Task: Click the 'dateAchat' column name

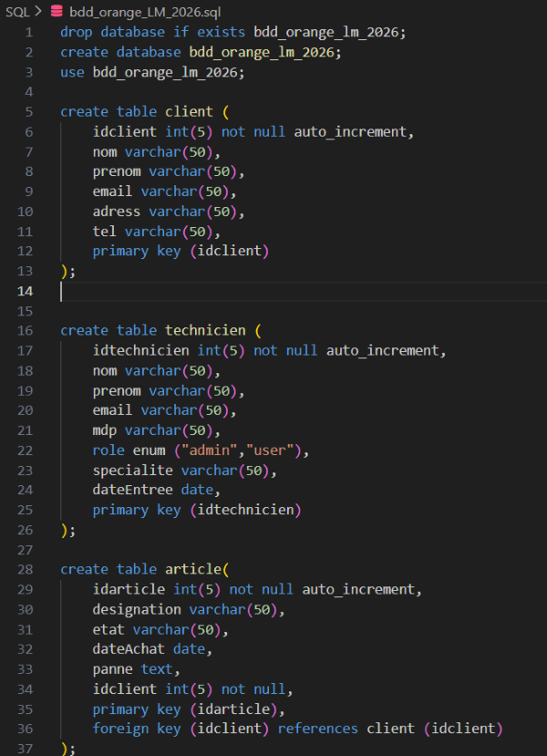Action: pos(129,649)
